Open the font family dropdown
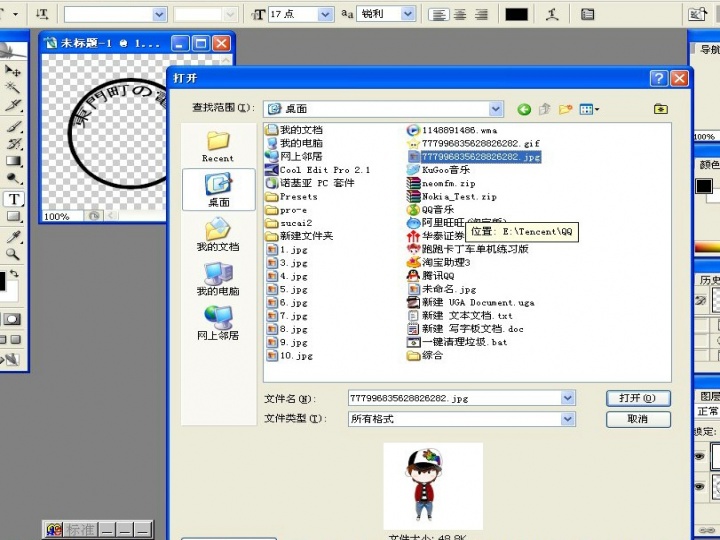 coord(159,15)
